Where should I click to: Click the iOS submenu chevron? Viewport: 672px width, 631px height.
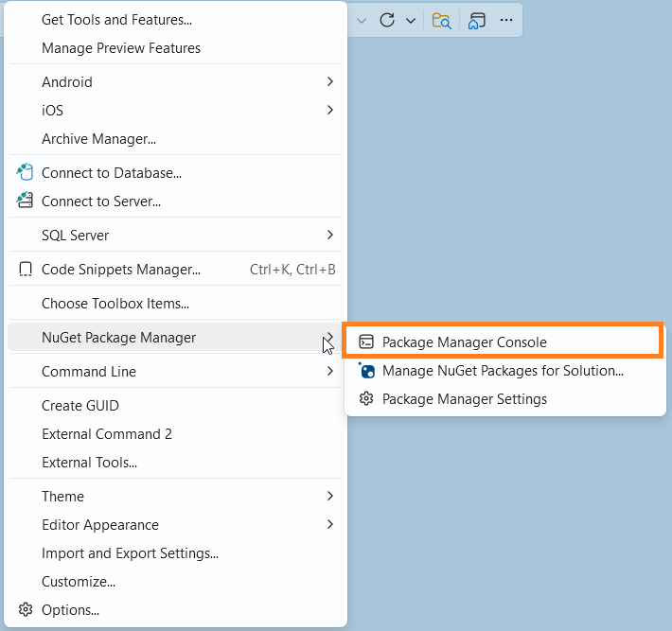pos(330,110)
